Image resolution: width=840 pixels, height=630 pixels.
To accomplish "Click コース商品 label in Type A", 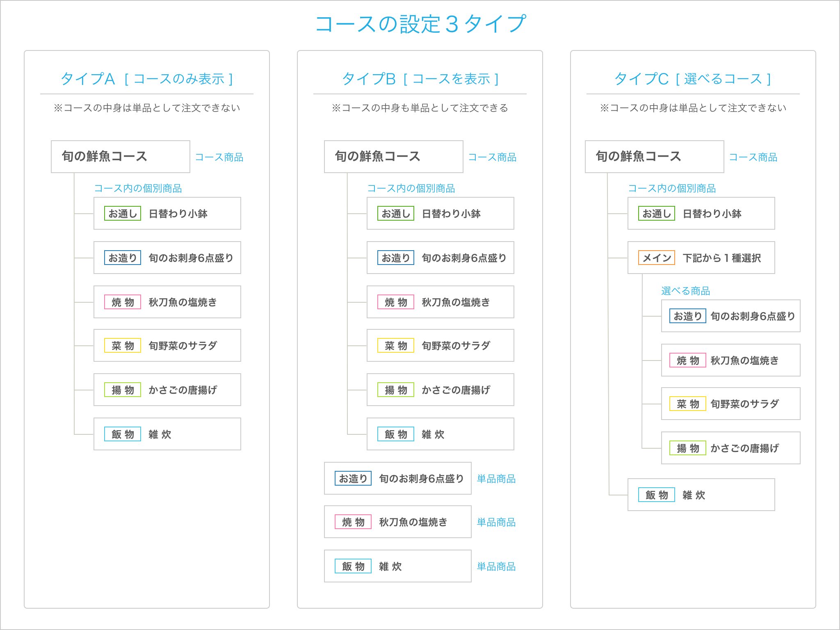I will click(219, 157).
